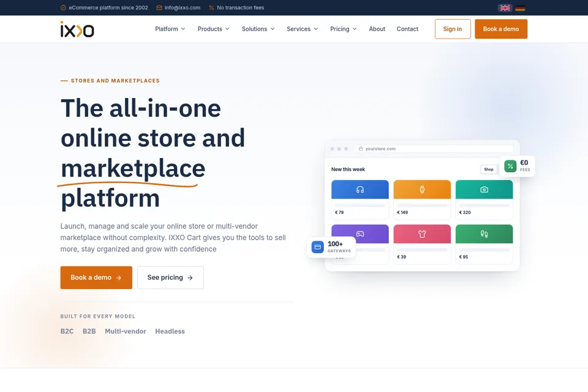Click the Shop button in mockup
The height and width of the screenshot is (392, 588).
coord(489,169)
